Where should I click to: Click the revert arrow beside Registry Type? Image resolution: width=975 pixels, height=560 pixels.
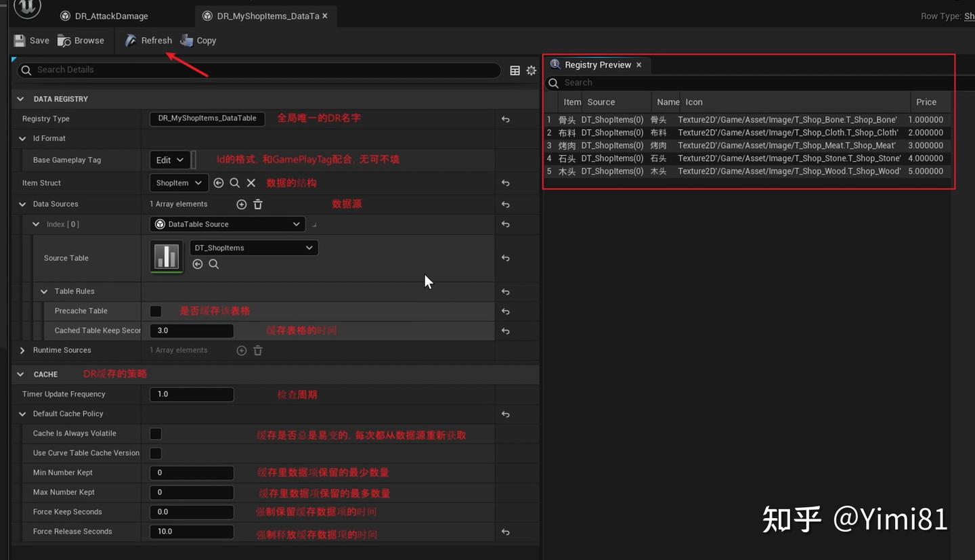[x=505, y=119]
